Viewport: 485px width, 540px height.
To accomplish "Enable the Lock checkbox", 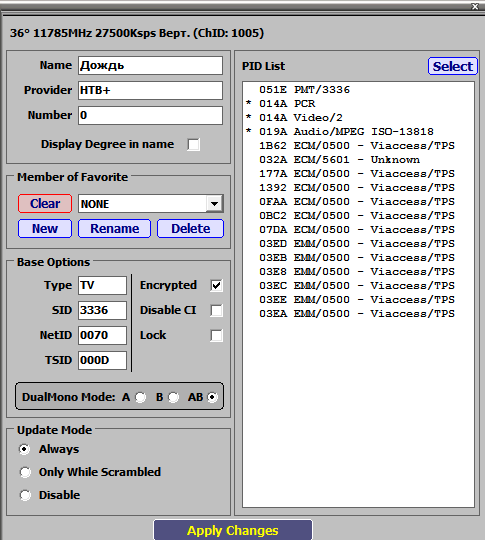I will (x=216, y=335).
